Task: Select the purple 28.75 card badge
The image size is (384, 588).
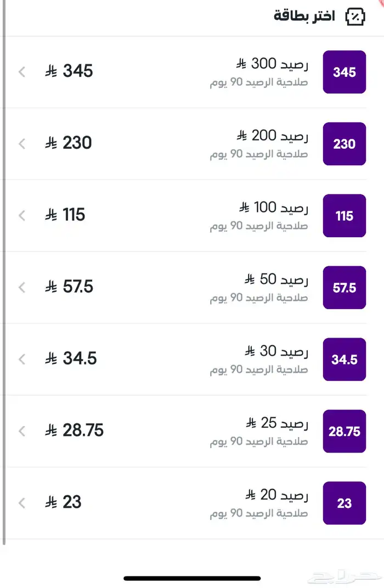Action: [345, 432]
